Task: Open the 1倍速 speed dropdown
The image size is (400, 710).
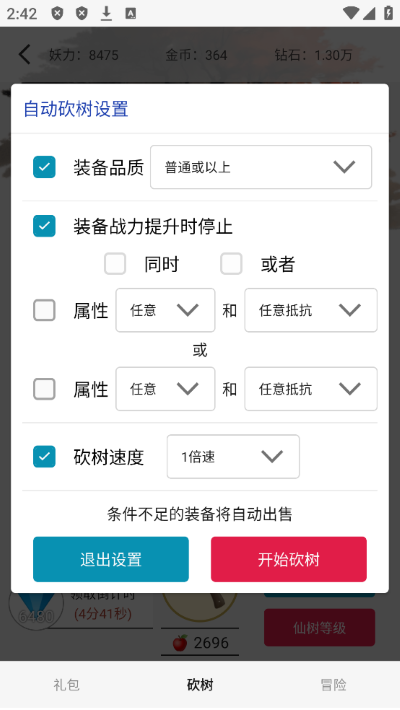Action: pyautogui.click(x=233, y=456)
